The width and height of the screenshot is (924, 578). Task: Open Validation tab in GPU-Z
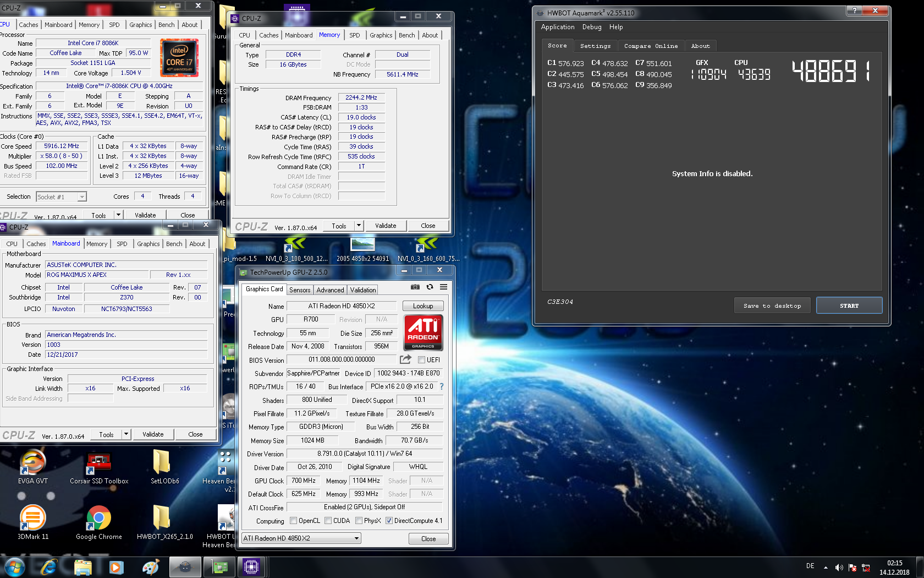tap(363, 290)
